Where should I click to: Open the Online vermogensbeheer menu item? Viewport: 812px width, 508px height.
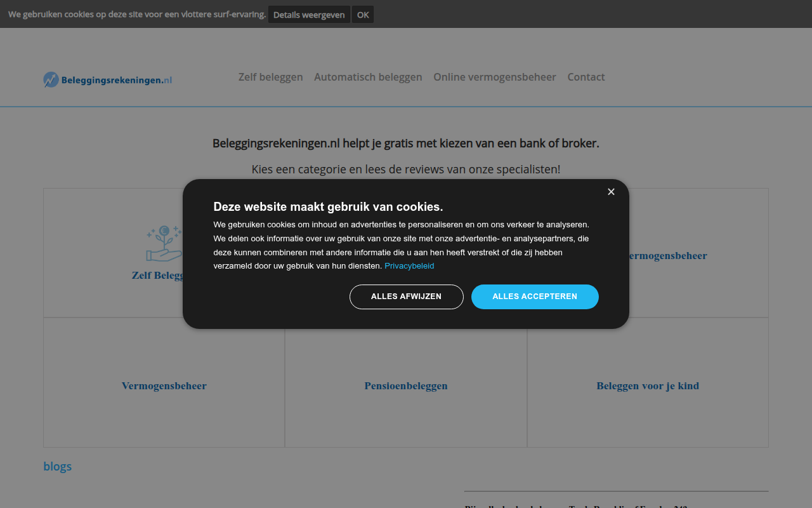point(495,77)
